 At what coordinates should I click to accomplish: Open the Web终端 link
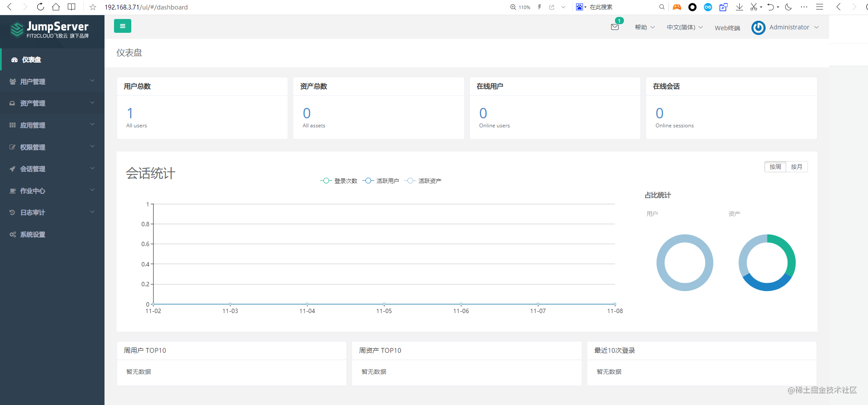(727, 28)
